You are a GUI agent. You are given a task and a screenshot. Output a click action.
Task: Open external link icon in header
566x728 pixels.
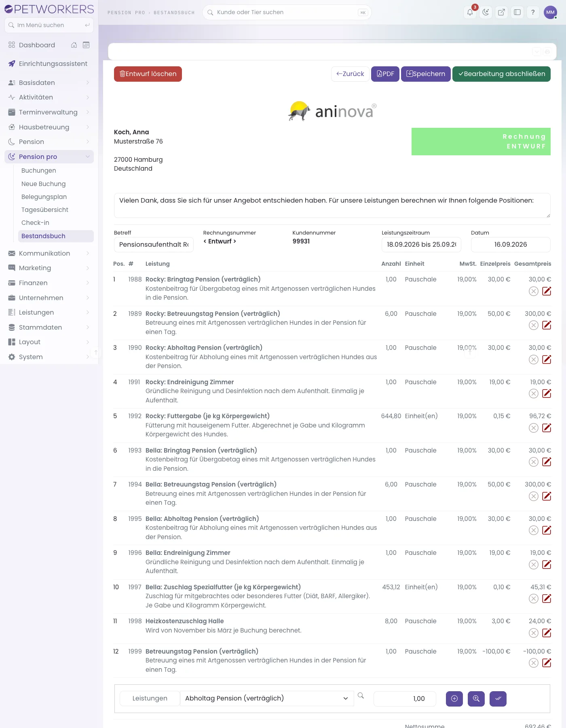click(501, 12)
